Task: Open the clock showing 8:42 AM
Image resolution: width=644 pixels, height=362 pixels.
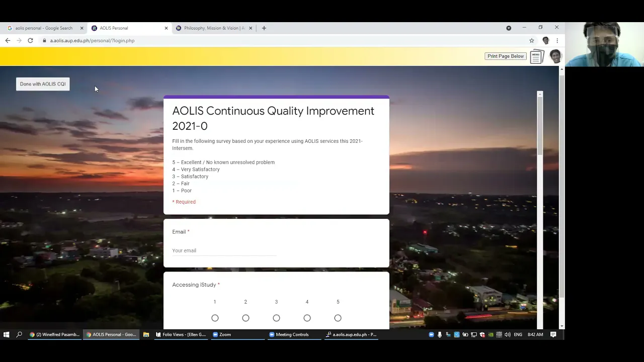Action: pos(535,334)
